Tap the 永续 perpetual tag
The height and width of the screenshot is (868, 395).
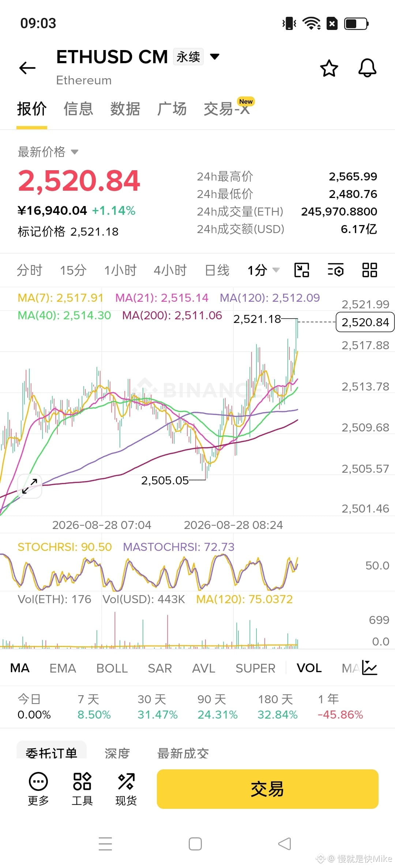click(x=188, y=57)
